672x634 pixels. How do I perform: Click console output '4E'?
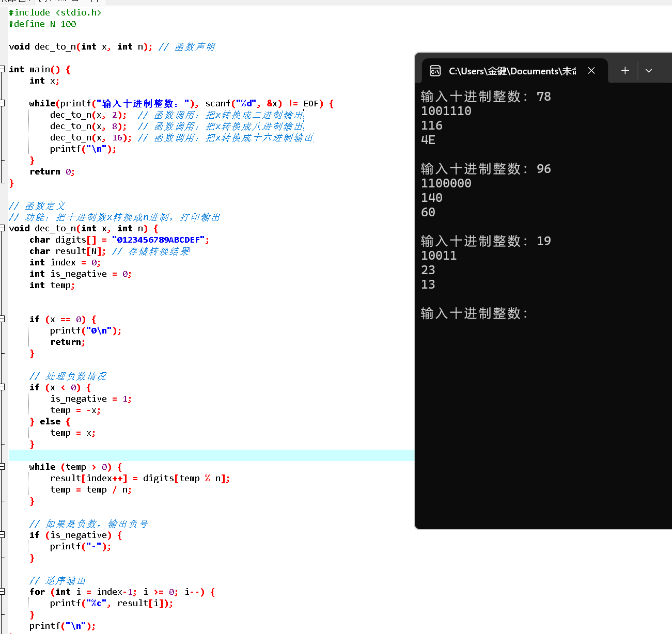point(428,140)
